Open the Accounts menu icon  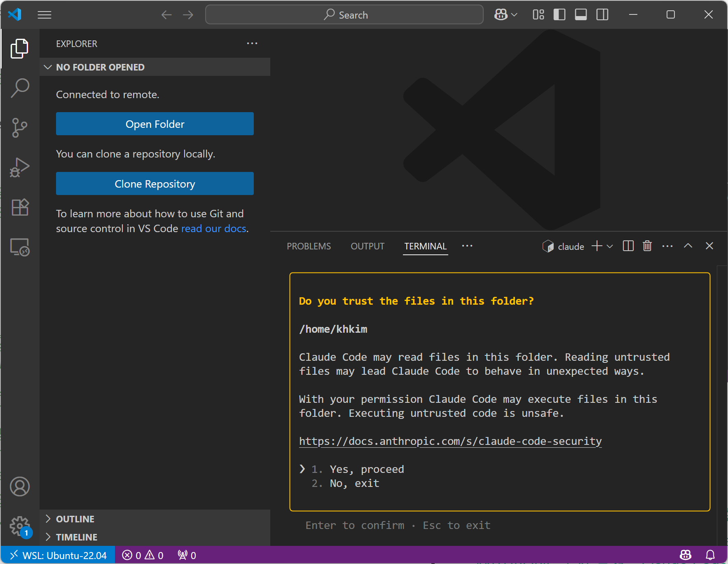click(20, 486)
